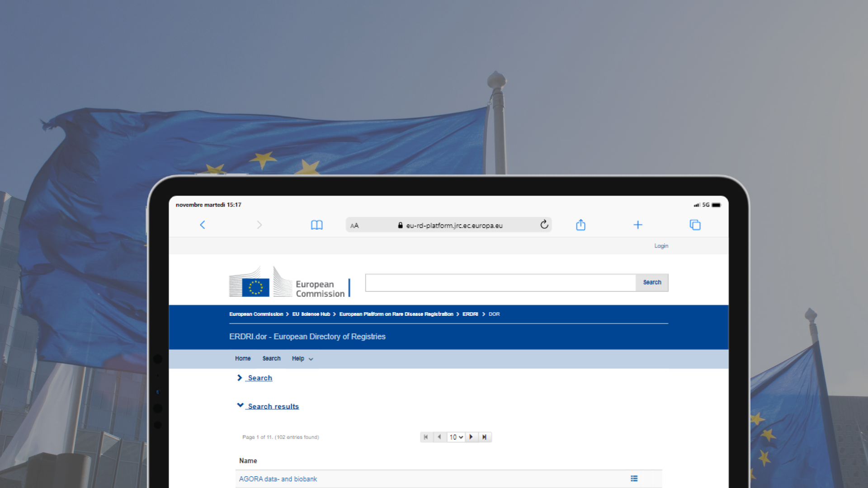The height and width of the screenshot is (488, 868).
Task: Select Home in the navigation menu
Action: click(x=243, y=358)
